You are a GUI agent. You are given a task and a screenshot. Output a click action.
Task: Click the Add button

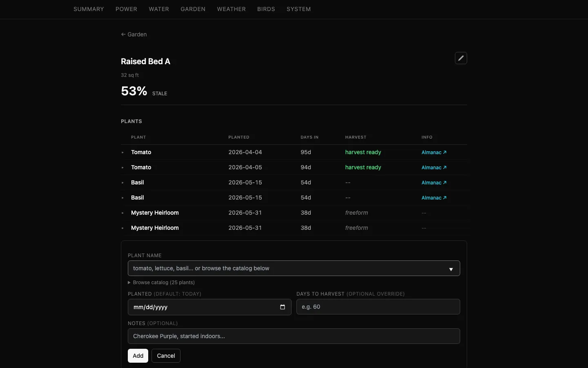tap(138, 356)
